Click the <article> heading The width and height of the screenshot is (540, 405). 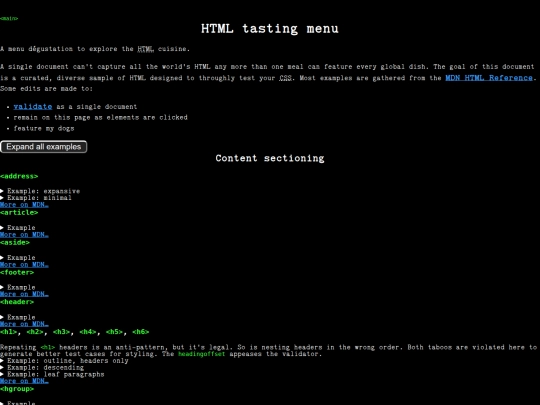19,212
